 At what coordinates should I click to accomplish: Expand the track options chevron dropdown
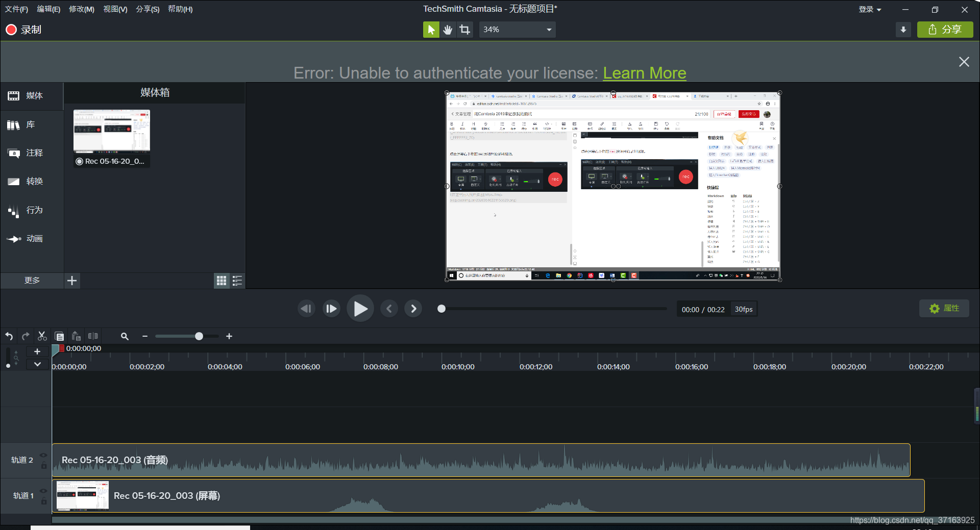tap(37, 364)
